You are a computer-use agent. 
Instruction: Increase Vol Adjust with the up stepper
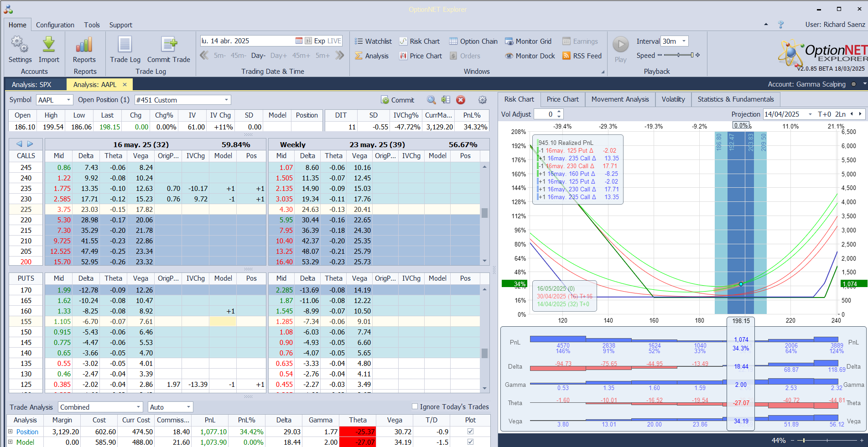[x=559, y=112]
